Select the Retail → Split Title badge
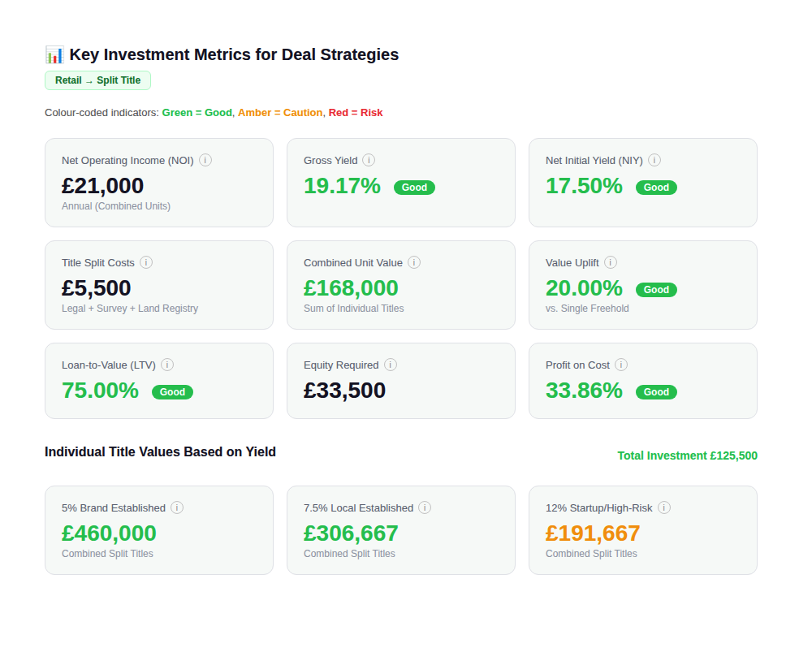 coord(97,80)
